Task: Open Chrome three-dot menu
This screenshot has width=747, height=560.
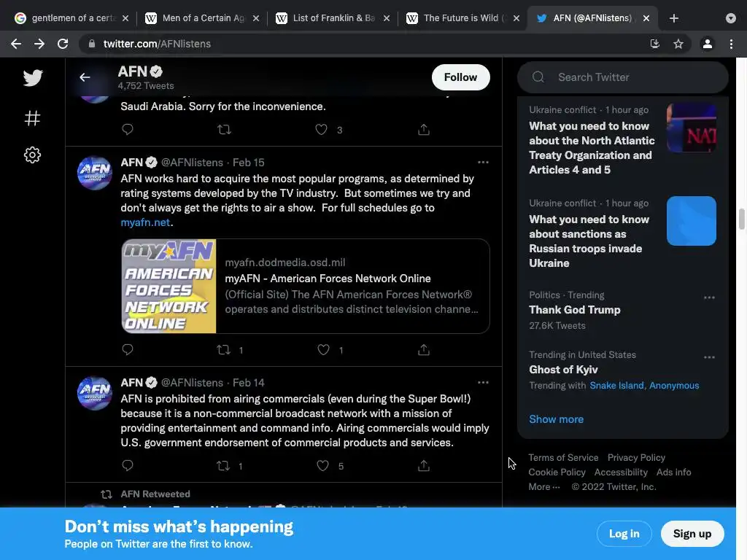Action: (x=731, y=44)
